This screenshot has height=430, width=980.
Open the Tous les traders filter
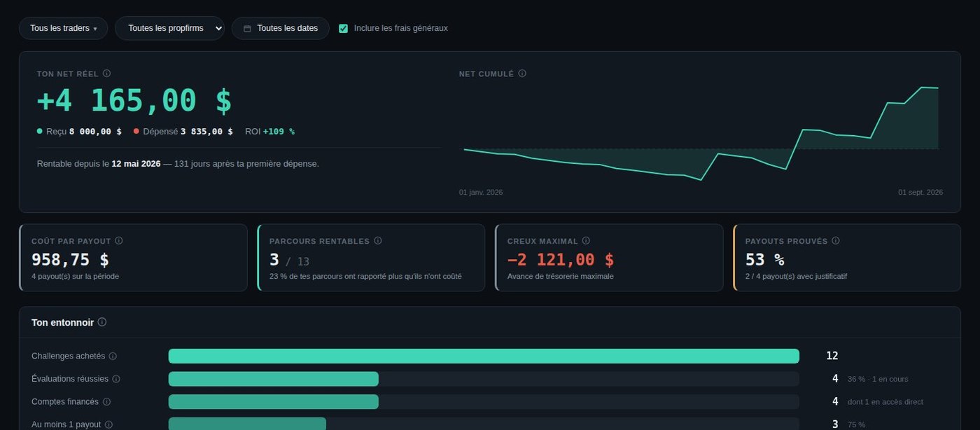coord(63,28)
